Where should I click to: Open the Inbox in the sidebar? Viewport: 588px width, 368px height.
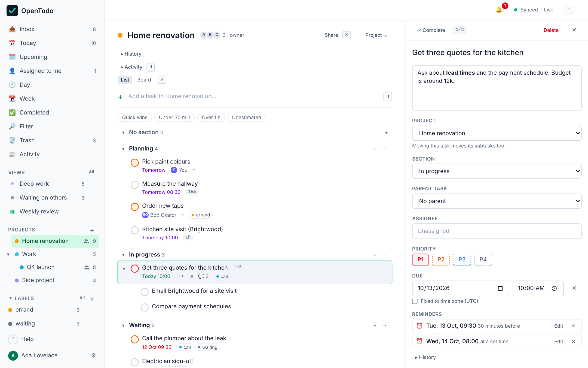coord(52,29)
